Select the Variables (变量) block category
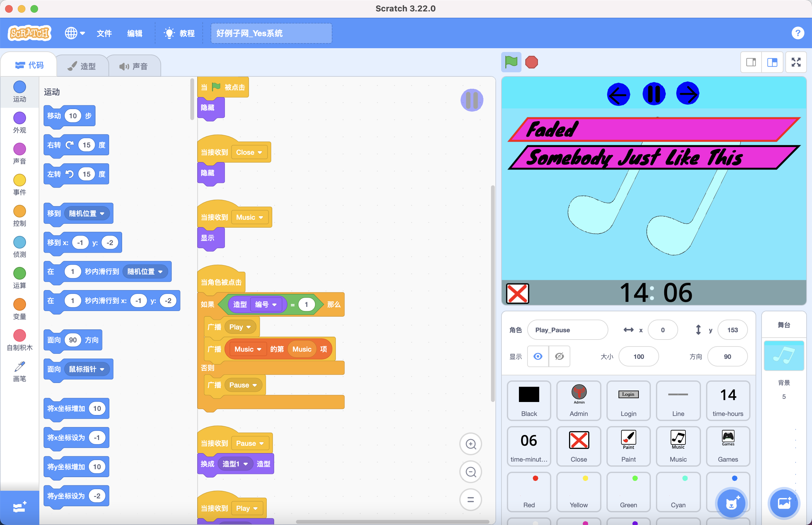812x525 pixels. click(x=19, y=308)
